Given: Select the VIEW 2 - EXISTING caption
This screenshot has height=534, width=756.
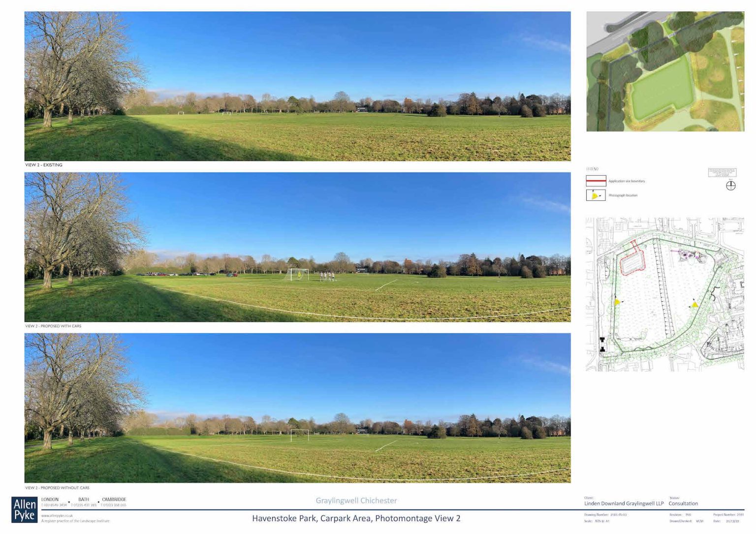Looking at the screenshot, I should [44, 165].
